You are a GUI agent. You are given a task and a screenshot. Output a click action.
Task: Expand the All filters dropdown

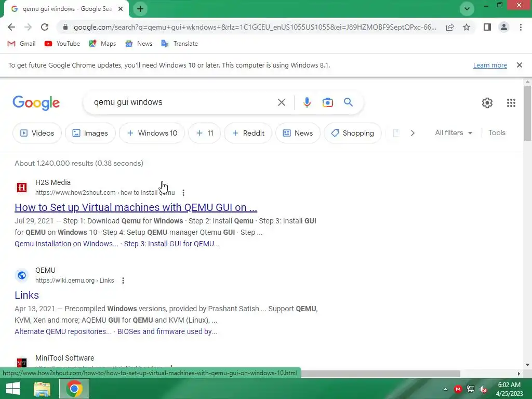point(454,132)
